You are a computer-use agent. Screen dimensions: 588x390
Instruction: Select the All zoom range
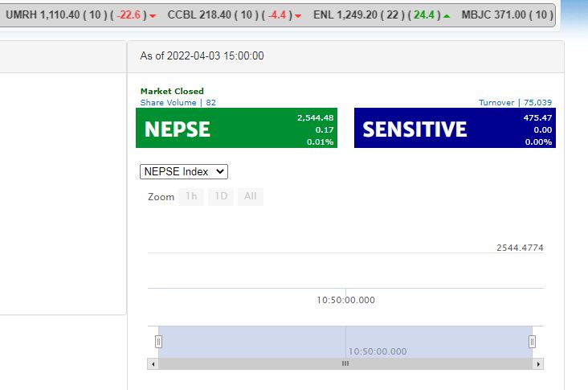pos(250,197)
